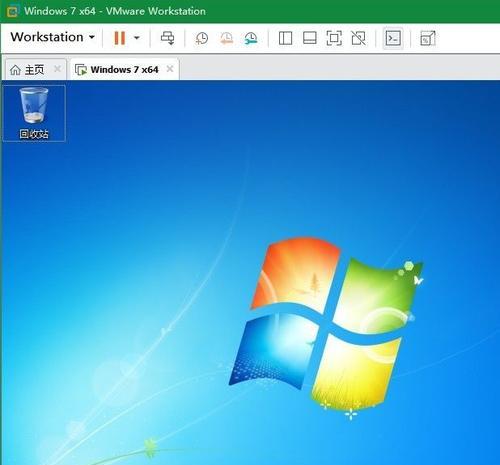The image size is (500, 465).
Task: Pause the virtual machine with the orange pause icon
Action: tap(119, 38)
